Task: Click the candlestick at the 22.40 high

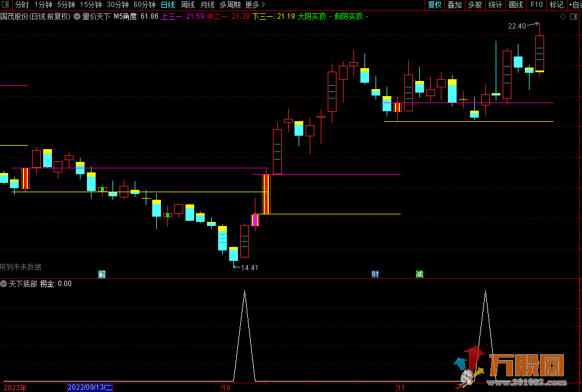Action: 539,54
